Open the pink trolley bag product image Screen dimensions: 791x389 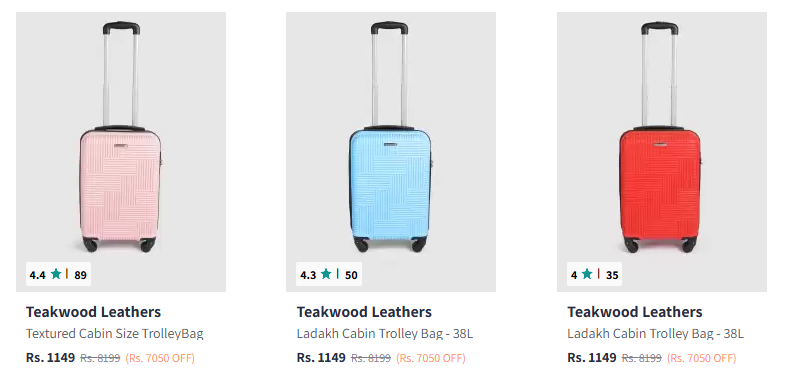pos(121,152)
